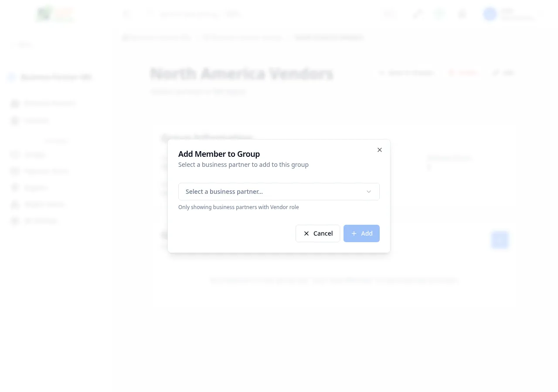The width and height of the screenshot is (558, 392).
Task: Click the app logo in top-left corner
Action: [x=55, y=14]
